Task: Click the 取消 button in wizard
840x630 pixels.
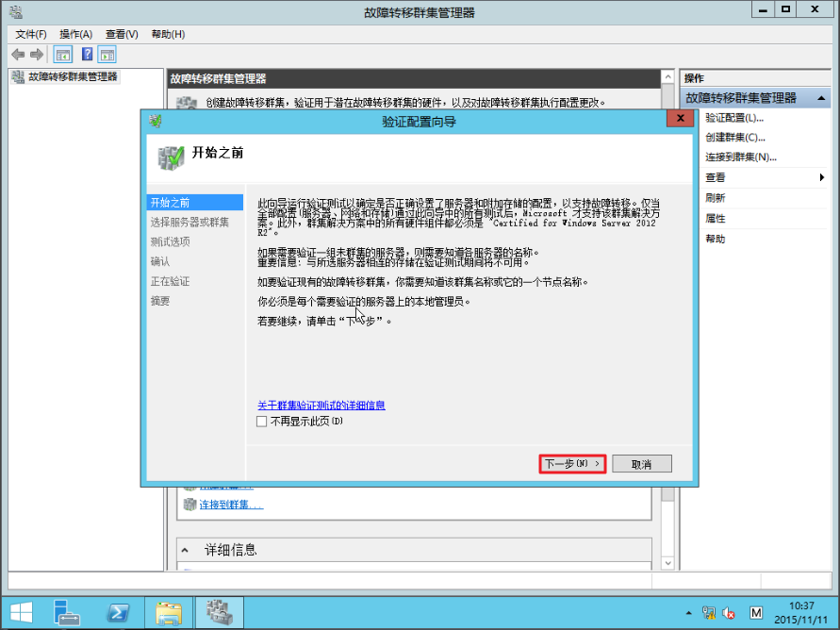Action: coord(641,464)
